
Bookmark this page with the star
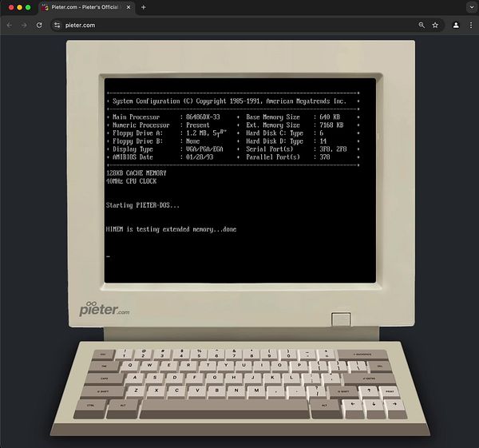(435, 25)
